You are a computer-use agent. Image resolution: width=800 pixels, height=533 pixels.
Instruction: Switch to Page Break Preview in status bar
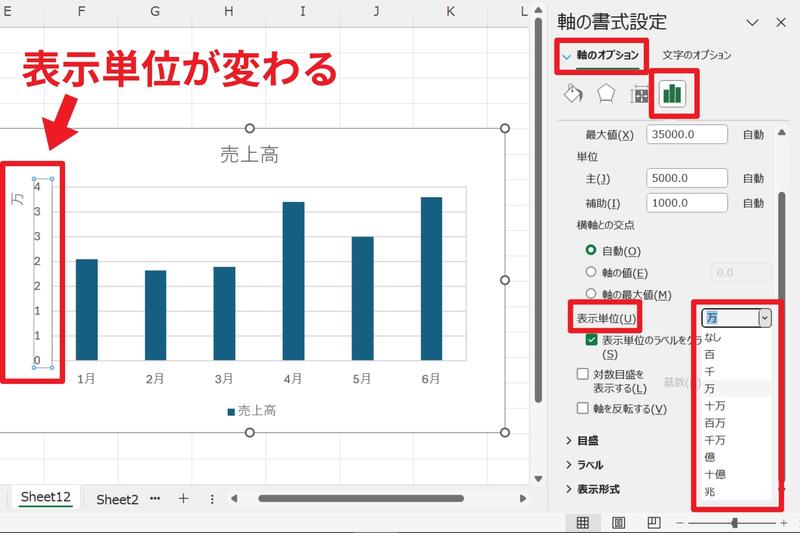pos(654,522)
